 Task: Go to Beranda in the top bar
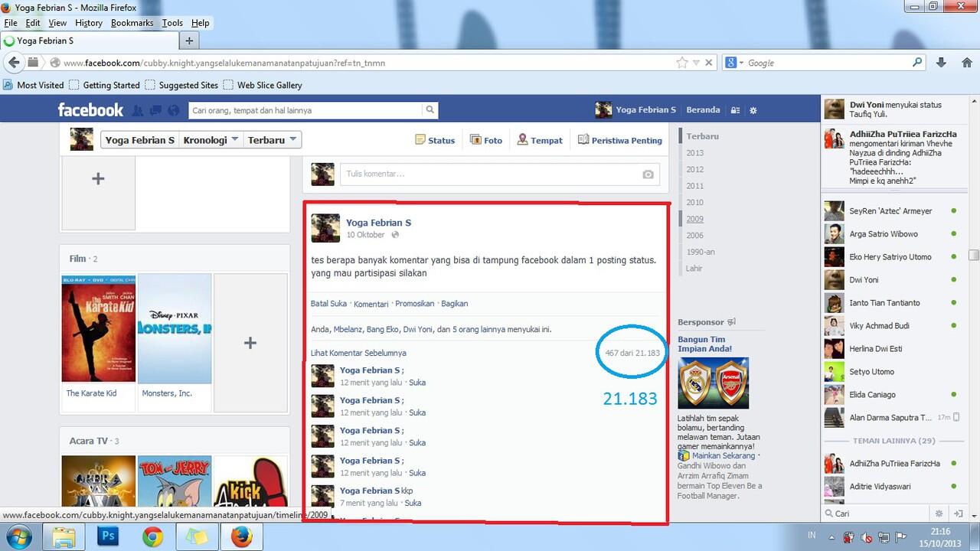pyautogui.click(x=703, y=110)
